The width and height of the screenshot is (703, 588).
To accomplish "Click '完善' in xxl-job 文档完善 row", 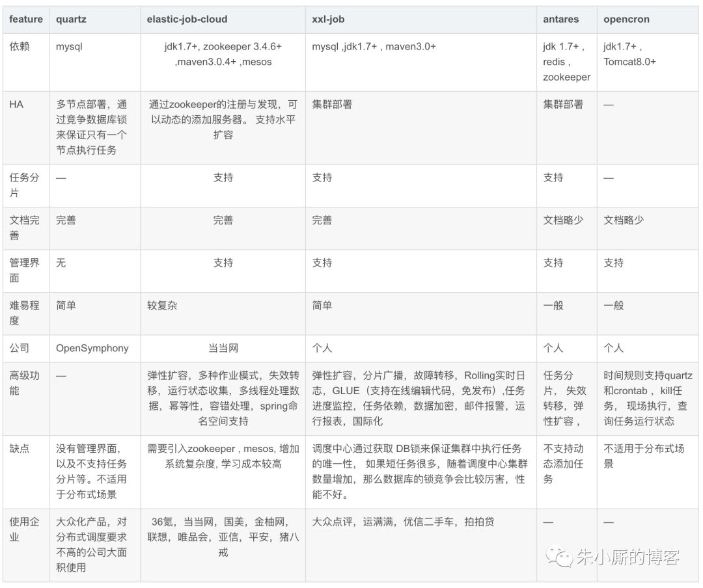I will coord(322,220).
